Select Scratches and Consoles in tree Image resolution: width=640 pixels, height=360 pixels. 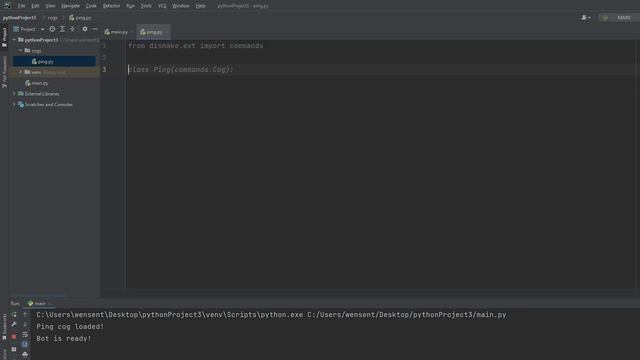click(49, 104)
